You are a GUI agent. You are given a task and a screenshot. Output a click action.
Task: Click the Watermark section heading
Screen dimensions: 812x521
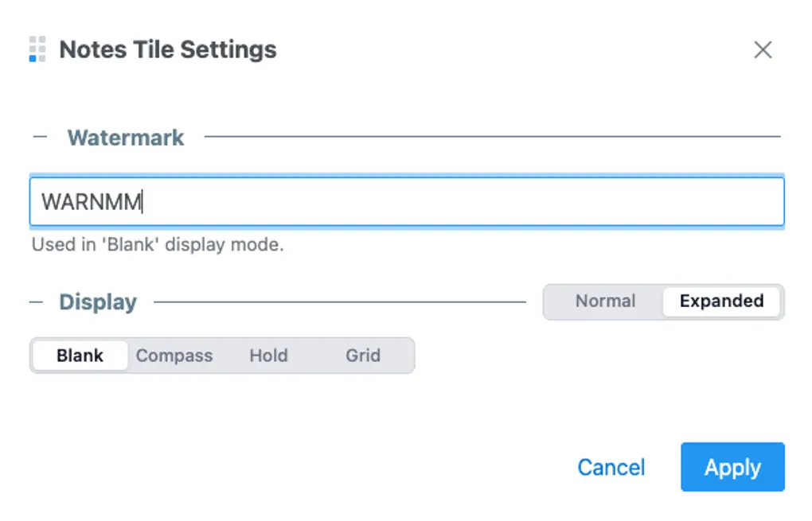click(126, 138)
